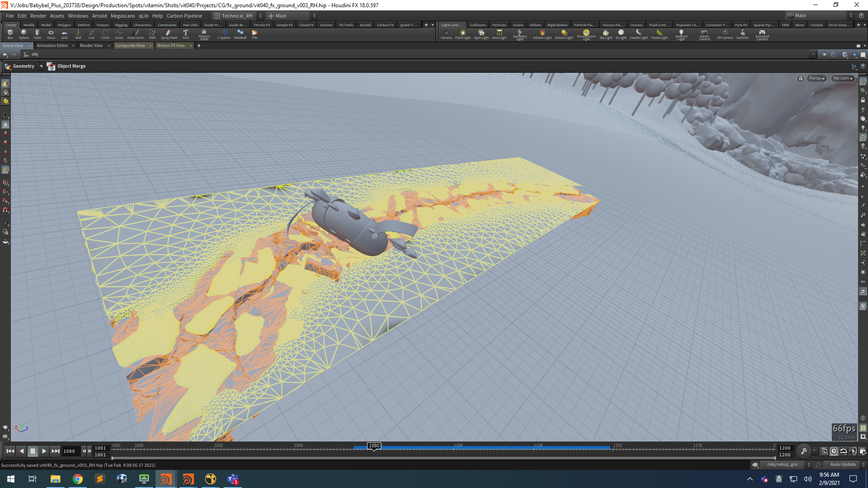Open the Technical_RH desktop dropdown
Viewport: 868px width, 488px height.
pos(238,16)
